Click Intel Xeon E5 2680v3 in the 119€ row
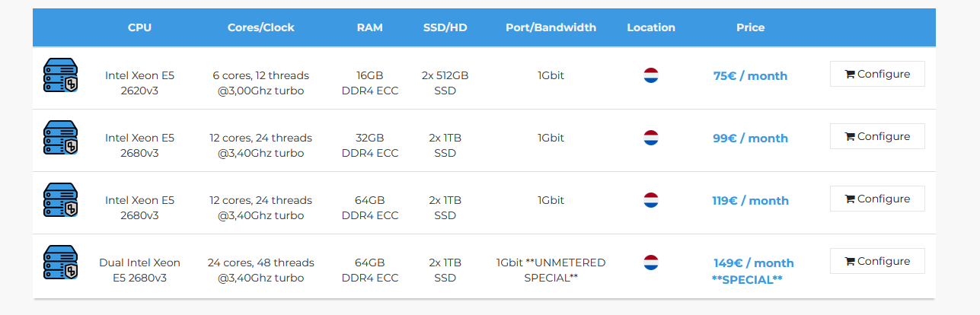980x315 pixels. 139,208
